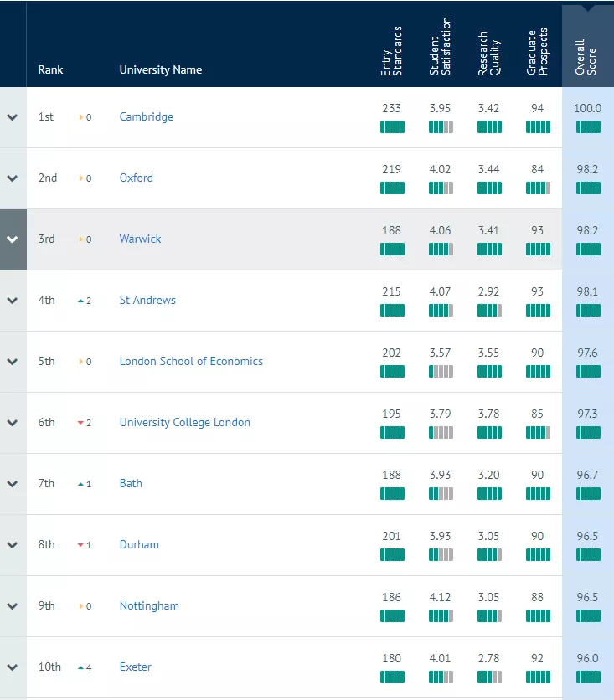Click the Overall Score column header
614x700 pixels.
586,57
